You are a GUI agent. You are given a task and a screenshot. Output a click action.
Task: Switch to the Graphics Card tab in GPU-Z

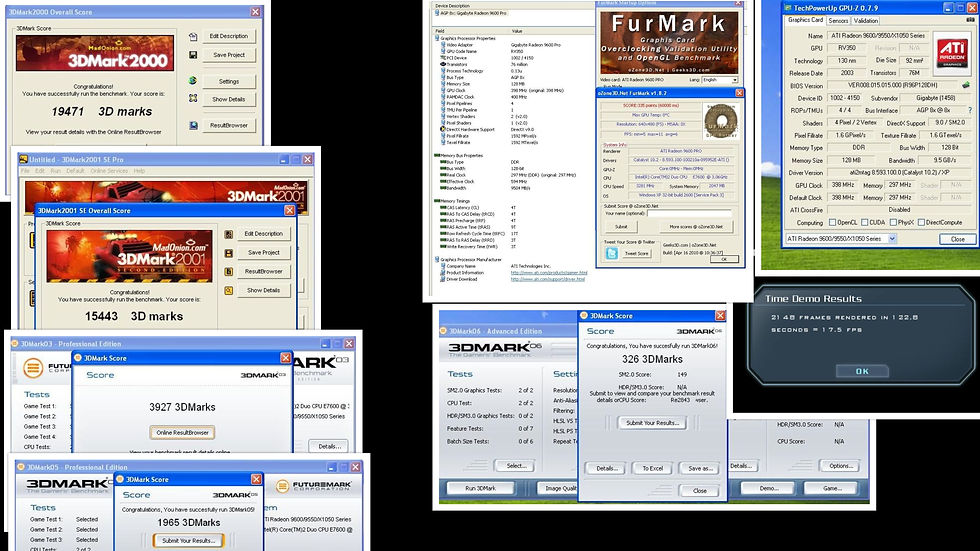pyautogui.click(x=805, y=20)
